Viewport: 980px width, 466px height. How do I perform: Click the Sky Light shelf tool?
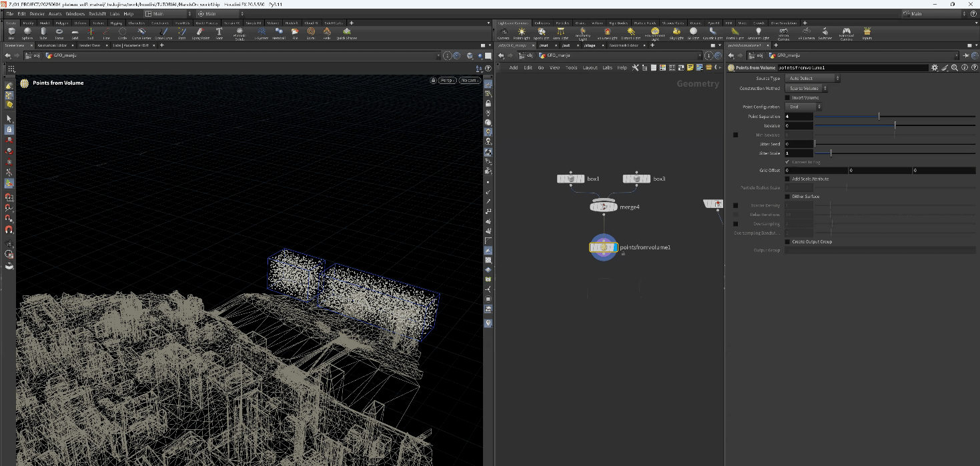click(676, 33)
